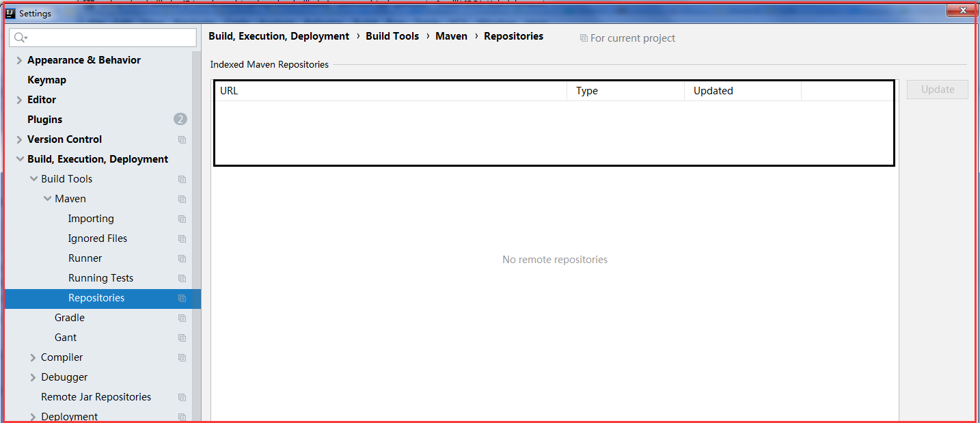980x423 pixels.
Task: Click the For current project icon
Action: [x=584, y=38]
